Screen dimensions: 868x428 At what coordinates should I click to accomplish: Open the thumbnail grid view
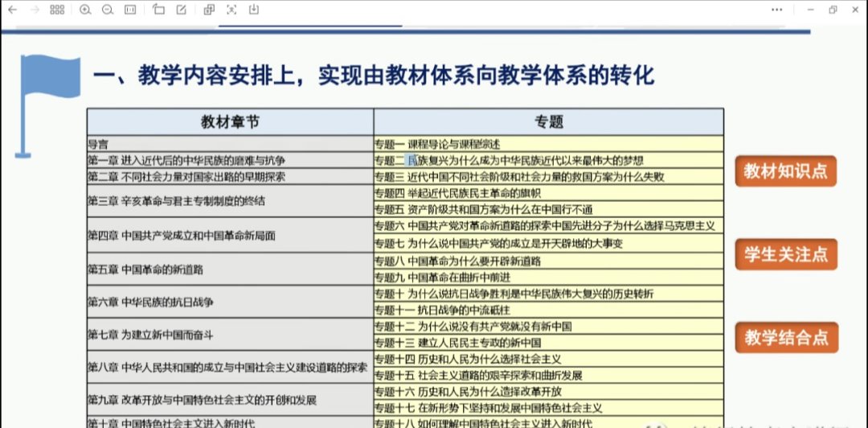57,10
